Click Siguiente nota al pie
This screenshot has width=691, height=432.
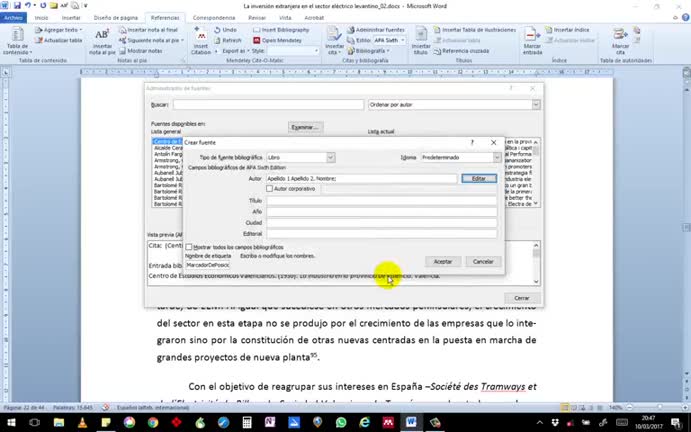tap(151, 40)
